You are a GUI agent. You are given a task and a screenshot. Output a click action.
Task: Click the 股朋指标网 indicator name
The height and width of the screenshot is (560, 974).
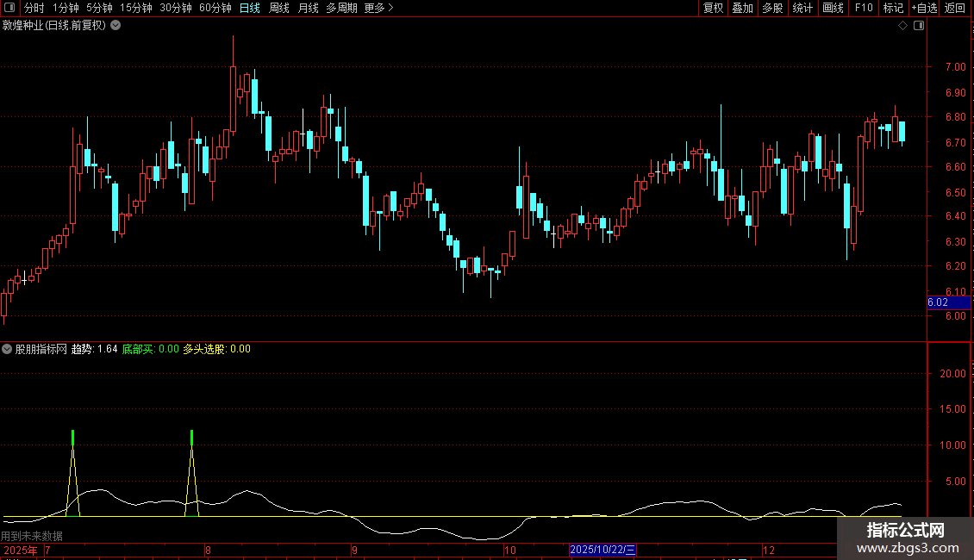click(x=41, y=349)
